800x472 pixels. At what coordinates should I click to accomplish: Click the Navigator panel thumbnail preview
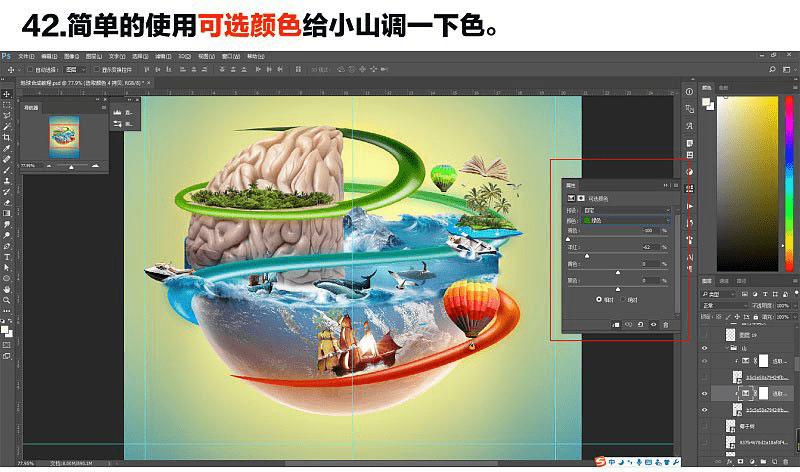(64, 137)
